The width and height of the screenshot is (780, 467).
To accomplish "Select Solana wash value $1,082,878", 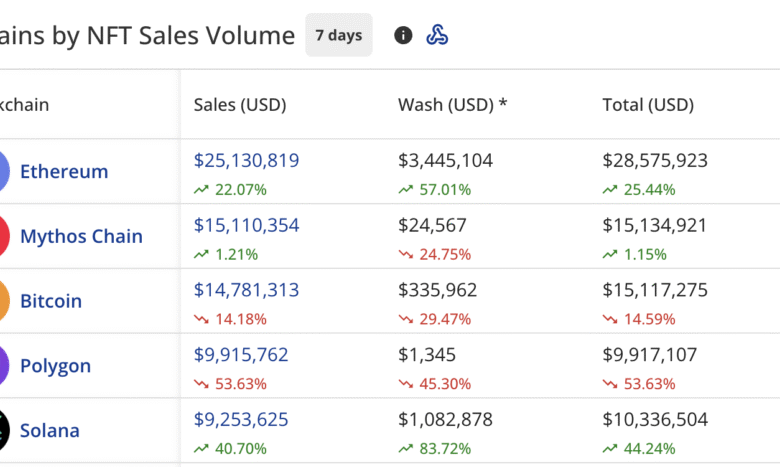I will coord(445,420).
